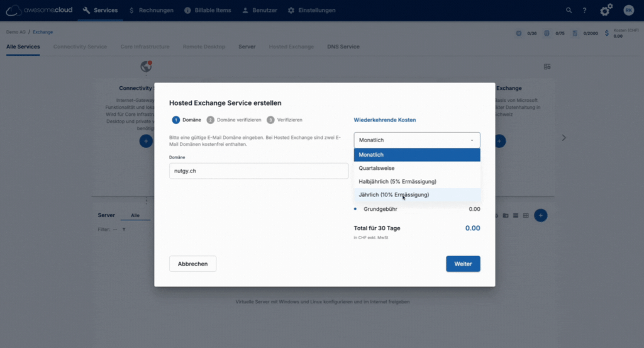
Task: Open Rechnungen in the top navigation
Action: (151, 10)
